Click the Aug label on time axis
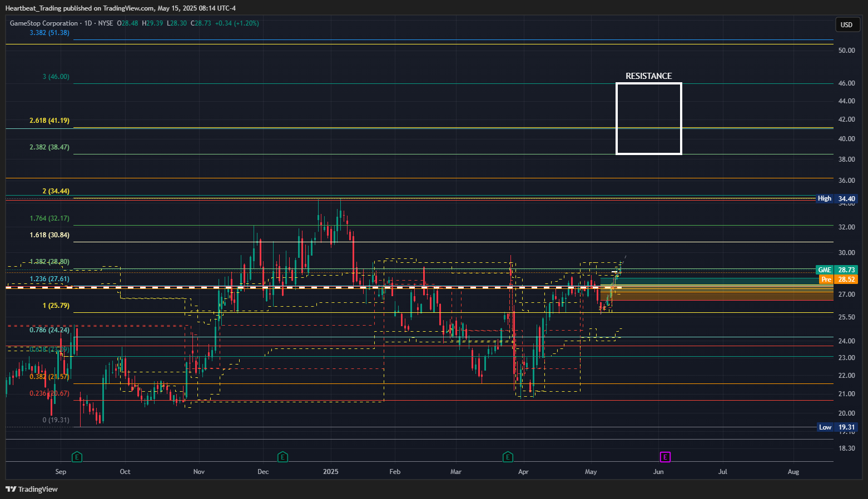 point(793,472)
